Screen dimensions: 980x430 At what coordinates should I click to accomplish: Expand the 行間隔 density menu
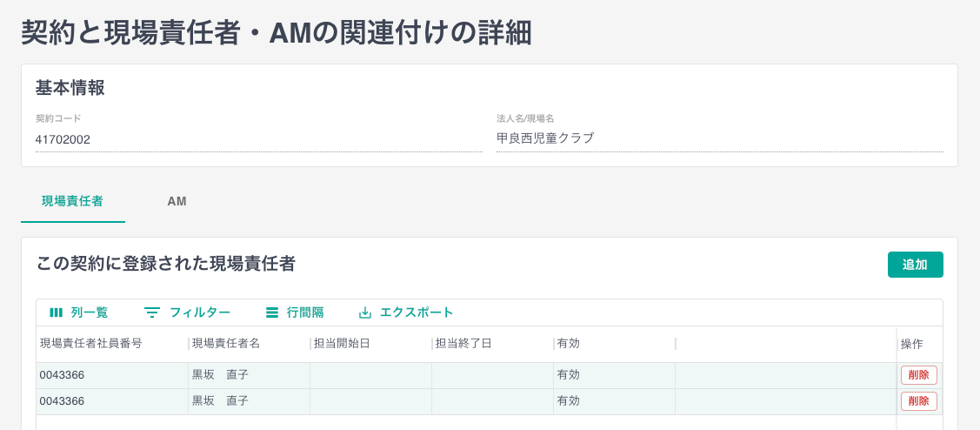click(x=305, y=312)
